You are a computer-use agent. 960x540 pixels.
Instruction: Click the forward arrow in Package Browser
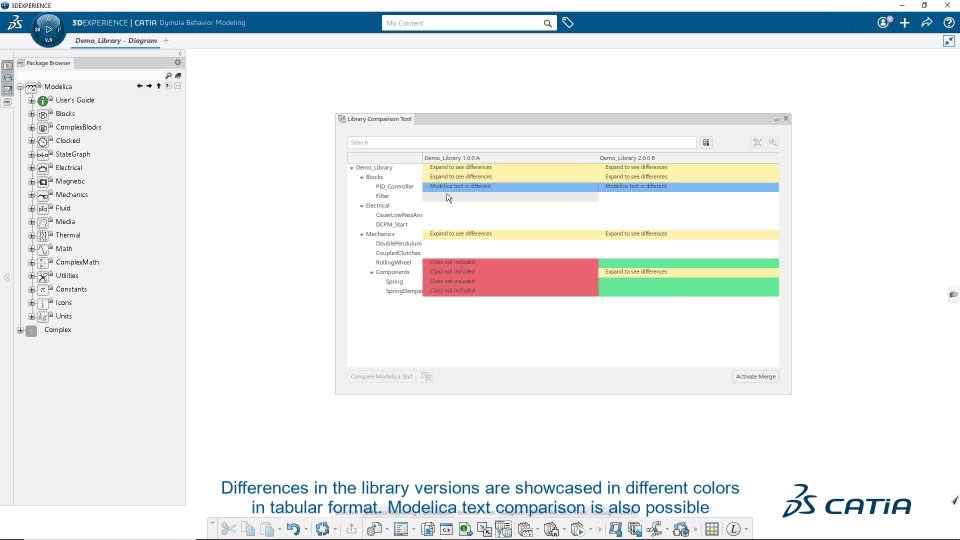(x=149, y=86)
